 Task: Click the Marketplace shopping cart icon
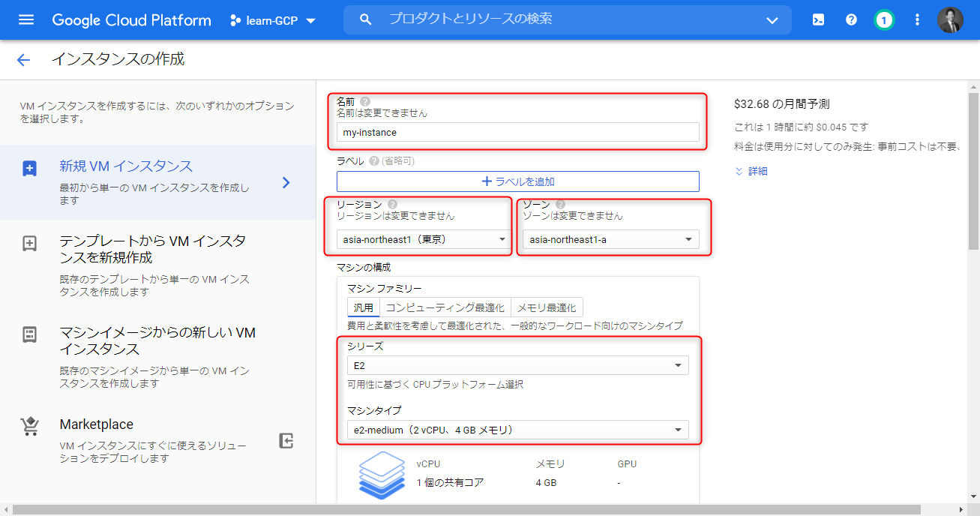(x=29, y=427)
